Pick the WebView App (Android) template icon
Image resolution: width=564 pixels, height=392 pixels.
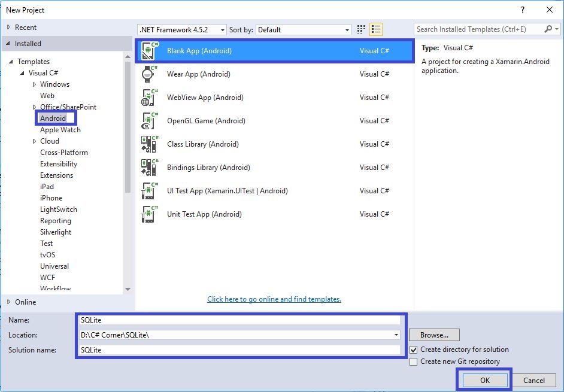[x=148, y=97]
